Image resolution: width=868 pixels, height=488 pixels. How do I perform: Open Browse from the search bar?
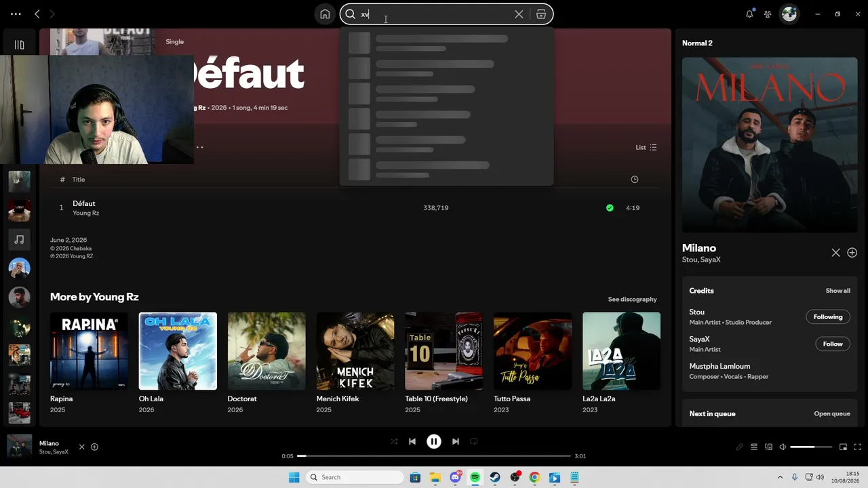point(541,14)
